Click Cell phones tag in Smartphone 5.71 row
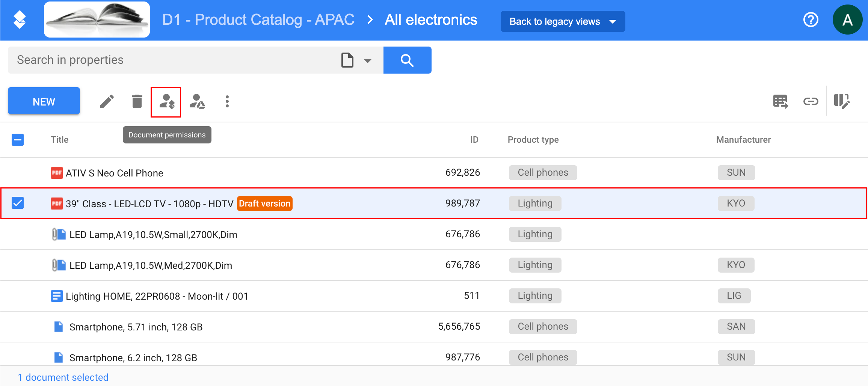This screenshot has width=868, height=386. (543, 327)
